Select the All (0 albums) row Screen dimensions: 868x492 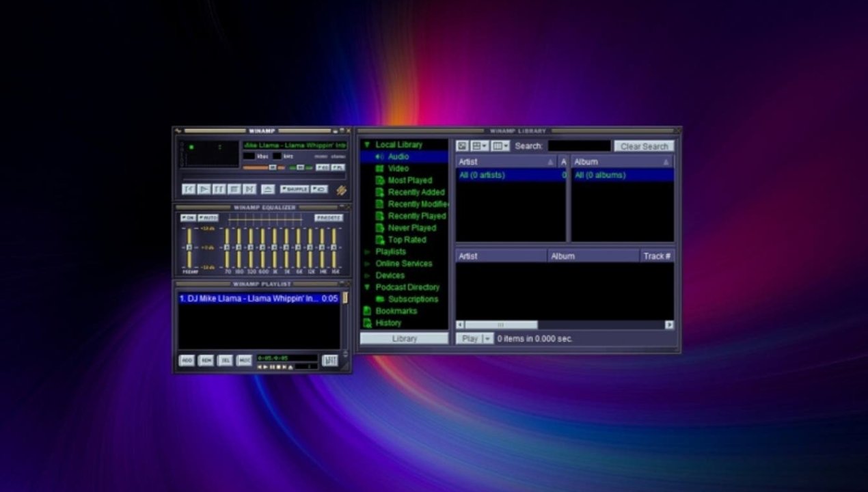pos(623,175)
